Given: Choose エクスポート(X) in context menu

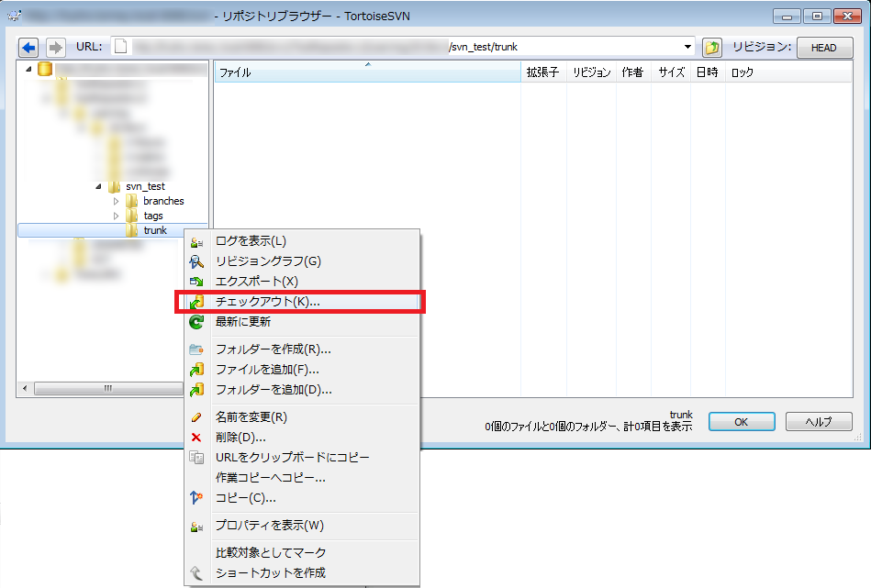Looking at the screenshot, I should pyautogui.click(x=302, y=282).
